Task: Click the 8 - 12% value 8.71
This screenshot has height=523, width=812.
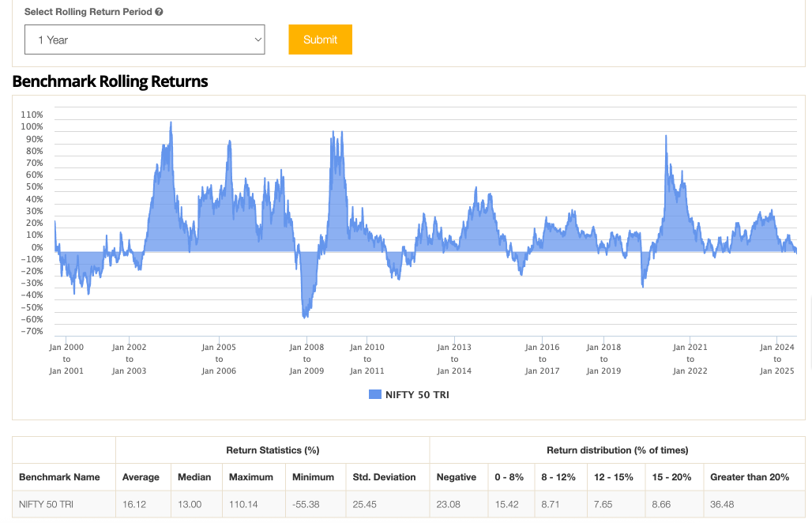Action: pos(551,504)
